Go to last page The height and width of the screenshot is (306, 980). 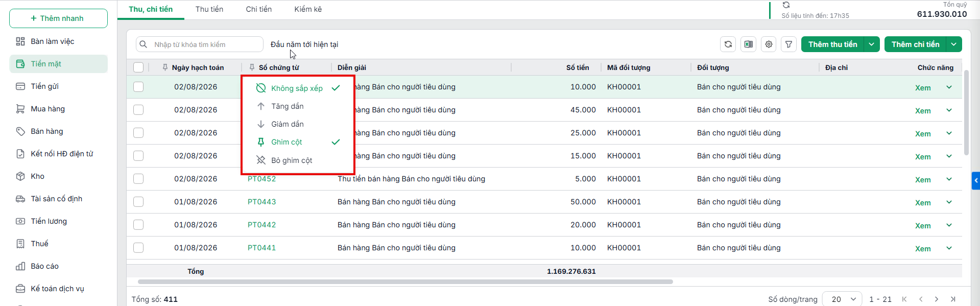953,299
